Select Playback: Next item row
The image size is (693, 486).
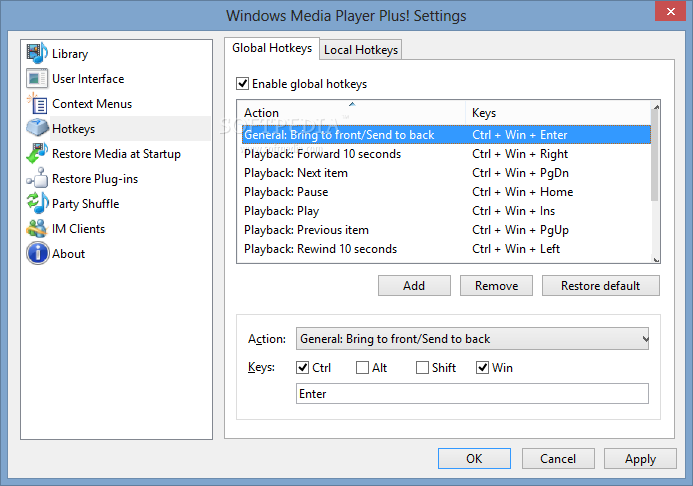tap(446, 173)
